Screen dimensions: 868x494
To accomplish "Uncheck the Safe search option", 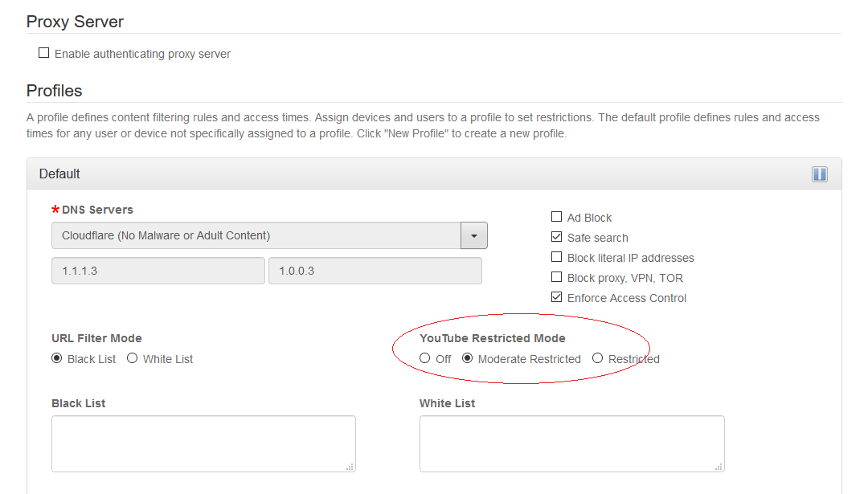I will pos(556,237).
